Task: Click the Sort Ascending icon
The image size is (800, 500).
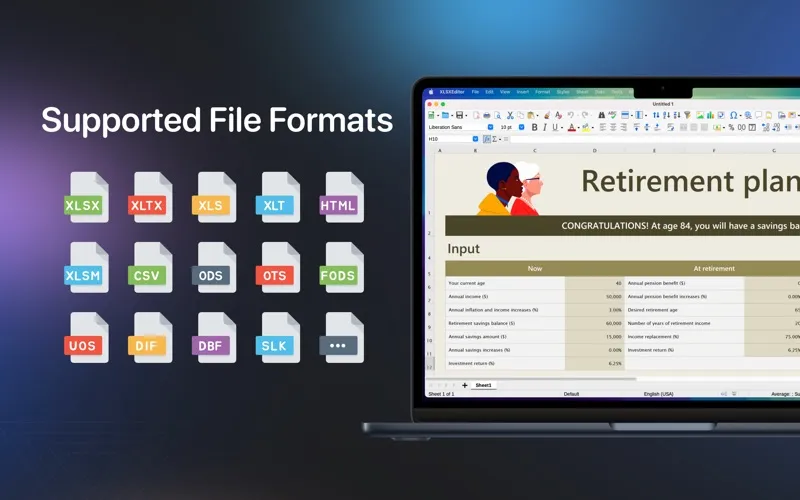Action: pos(667,115)
